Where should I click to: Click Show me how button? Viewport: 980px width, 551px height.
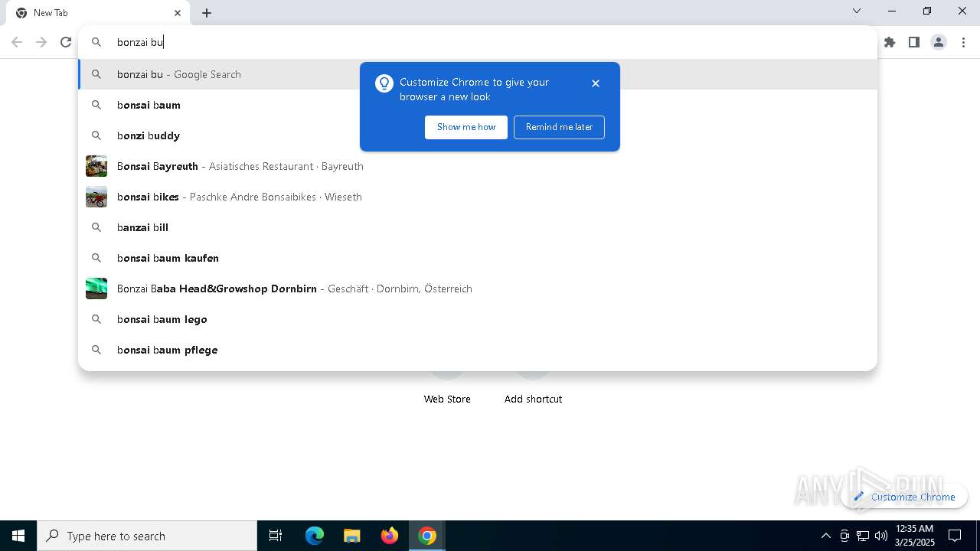[x=466, y=127]
